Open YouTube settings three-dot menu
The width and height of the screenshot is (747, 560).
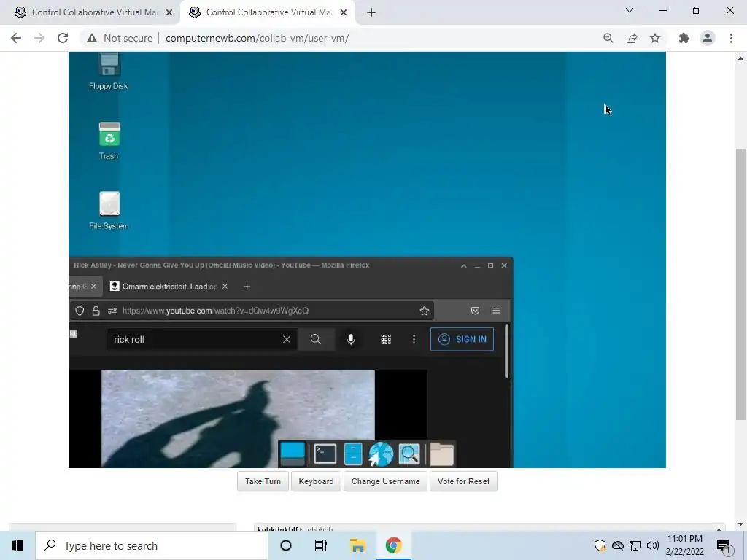click(x=414, y=339)
